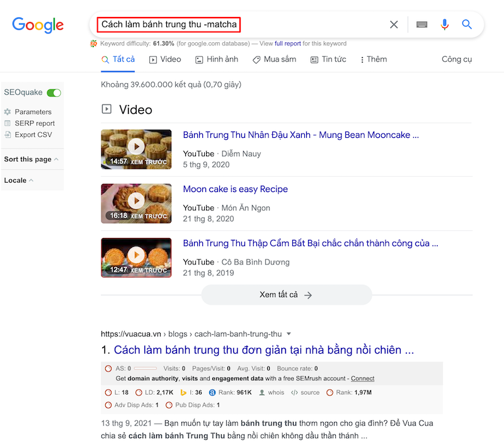This screenshot has height=447, width=504.
Task: Click the voice search microphone
Action: coord(445,24)
